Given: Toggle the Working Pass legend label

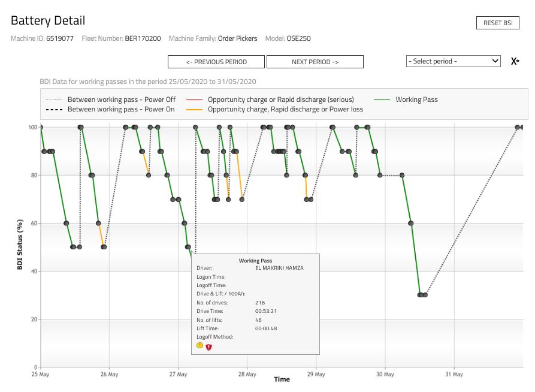Looking at the screenshot, I should point(416,99).
